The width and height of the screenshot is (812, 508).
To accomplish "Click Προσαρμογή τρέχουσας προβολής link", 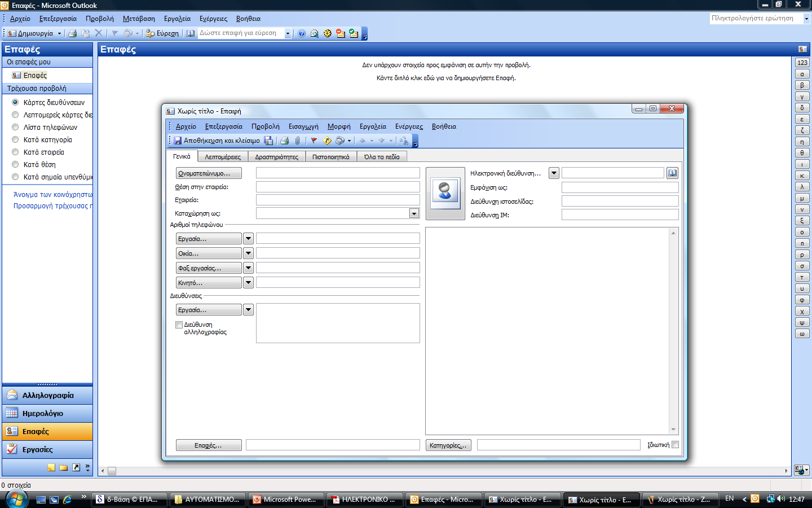I will [x=53, y=206].
